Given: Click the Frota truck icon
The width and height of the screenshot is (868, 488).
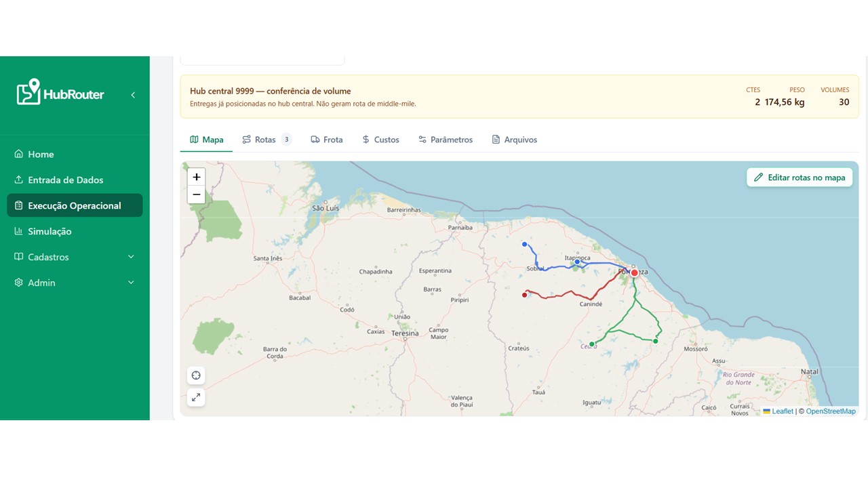Looking at the screenshot, I should [315, 140].
